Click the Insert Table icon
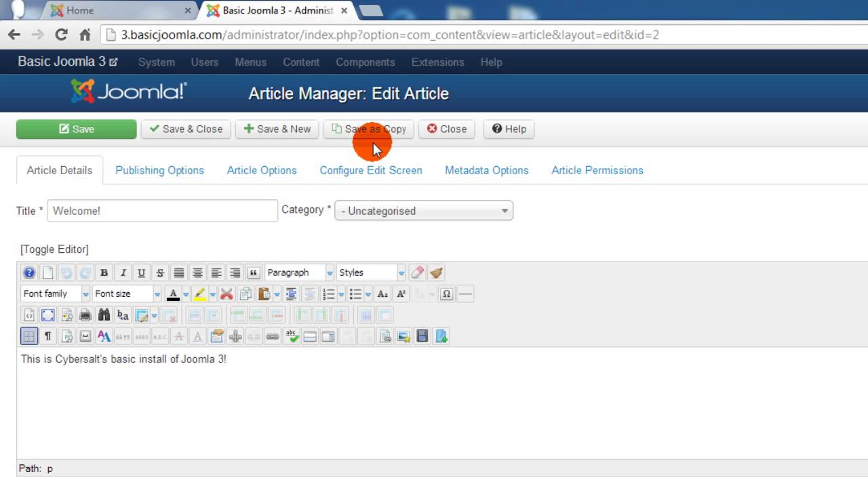 point(141,315)
